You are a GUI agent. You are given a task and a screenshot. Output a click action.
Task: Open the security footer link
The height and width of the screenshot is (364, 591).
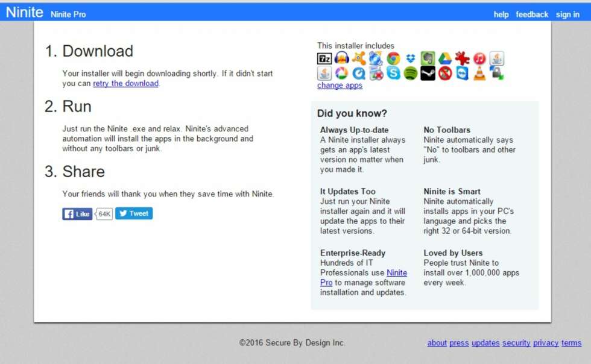tap(516, 343)
